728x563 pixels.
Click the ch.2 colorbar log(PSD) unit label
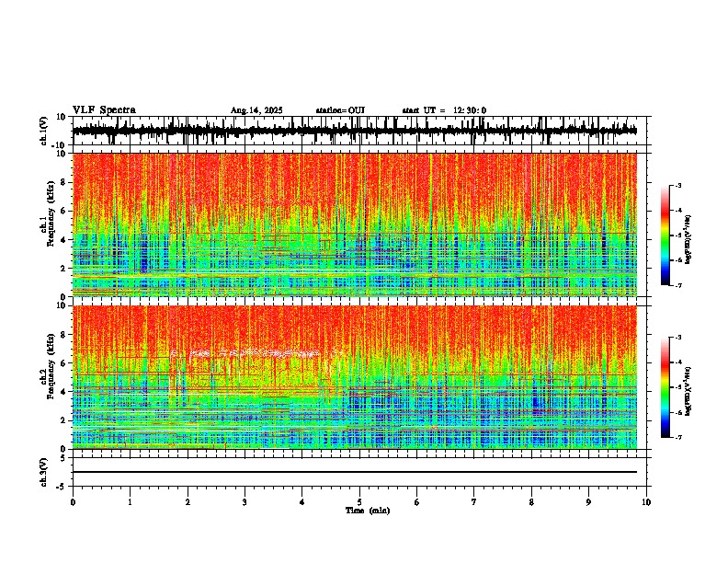click(688, 391)
